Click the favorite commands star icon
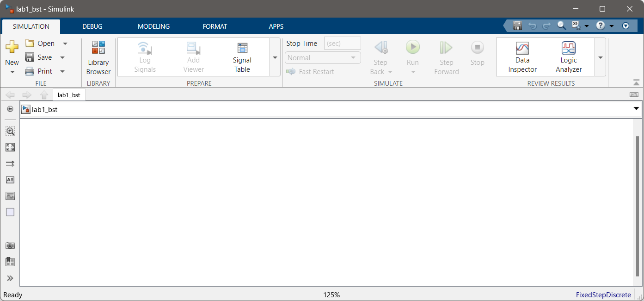Screen dimensions: 644x301 [576, 26]
